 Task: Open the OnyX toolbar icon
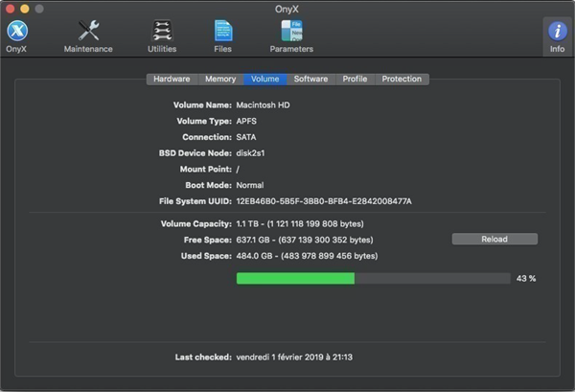click(x=17, y=36)
